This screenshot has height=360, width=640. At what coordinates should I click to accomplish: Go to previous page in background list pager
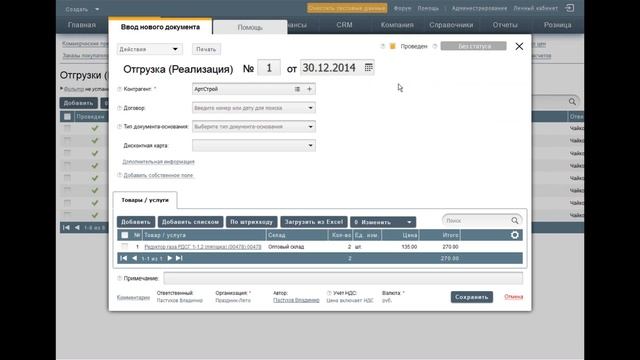77,227
